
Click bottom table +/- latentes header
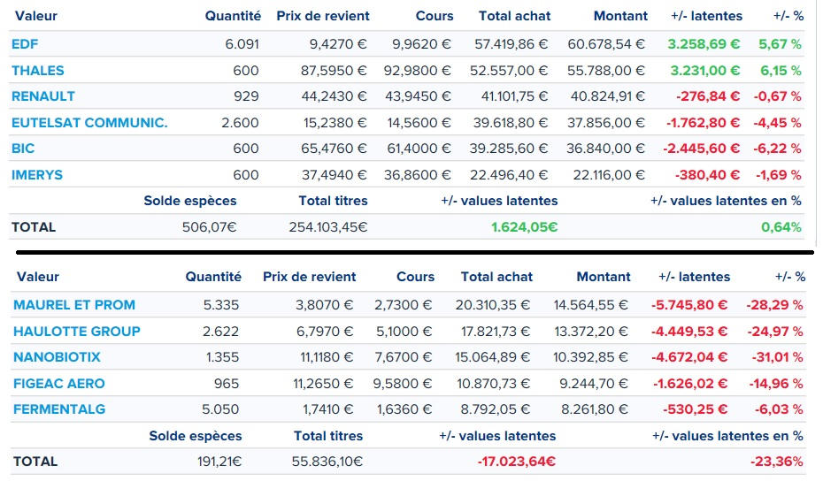click(695, 277)
